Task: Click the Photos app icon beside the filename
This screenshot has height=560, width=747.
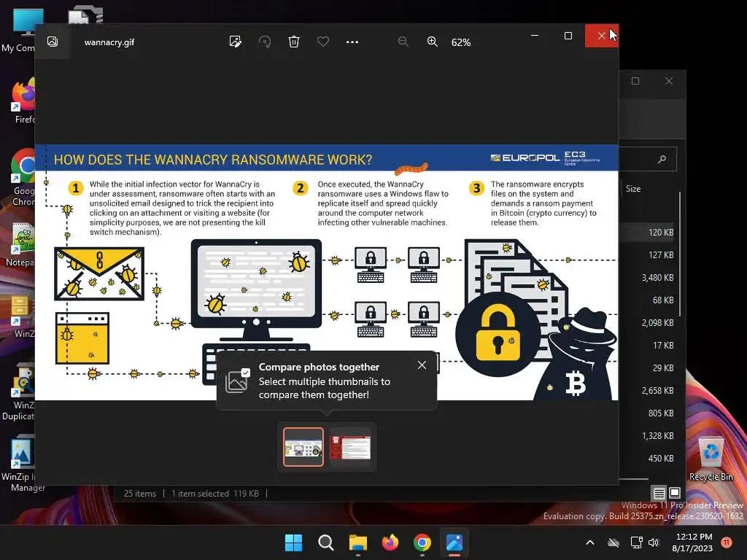Action: click(53, 42)
